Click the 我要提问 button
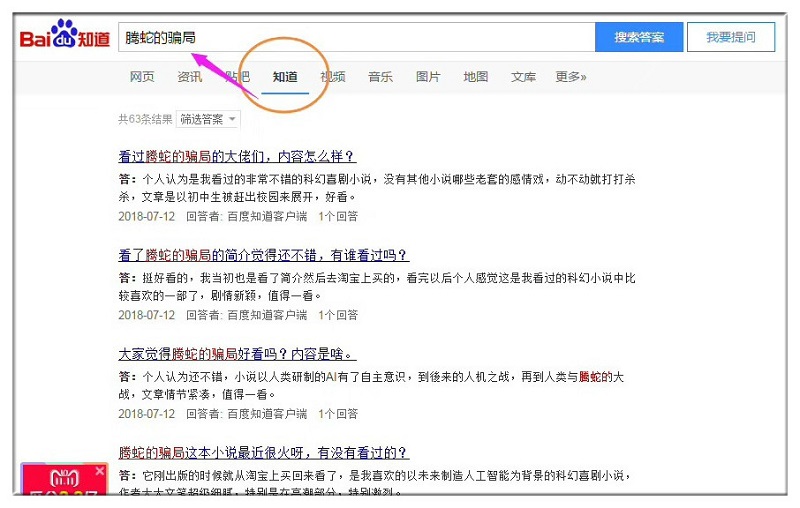Image resolution: width=800 pixels, height=508 pixels. click(730, 37)
